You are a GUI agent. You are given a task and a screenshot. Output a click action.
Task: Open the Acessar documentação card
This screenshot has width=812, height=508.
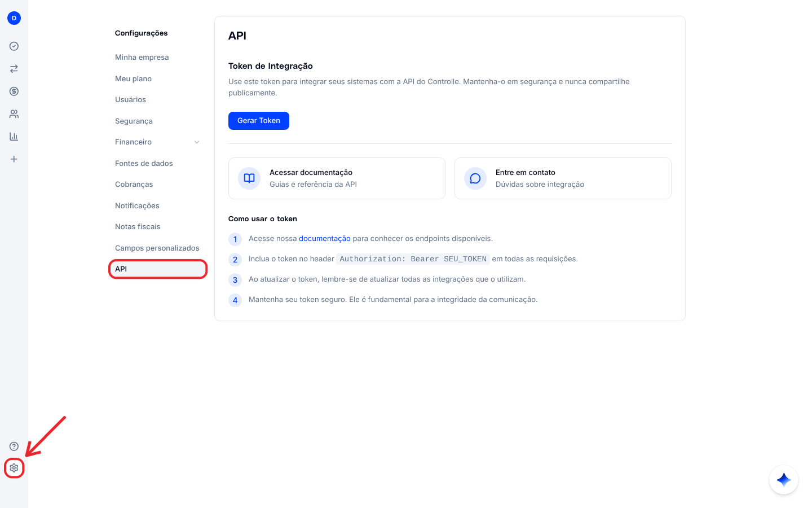click(337, 178)
